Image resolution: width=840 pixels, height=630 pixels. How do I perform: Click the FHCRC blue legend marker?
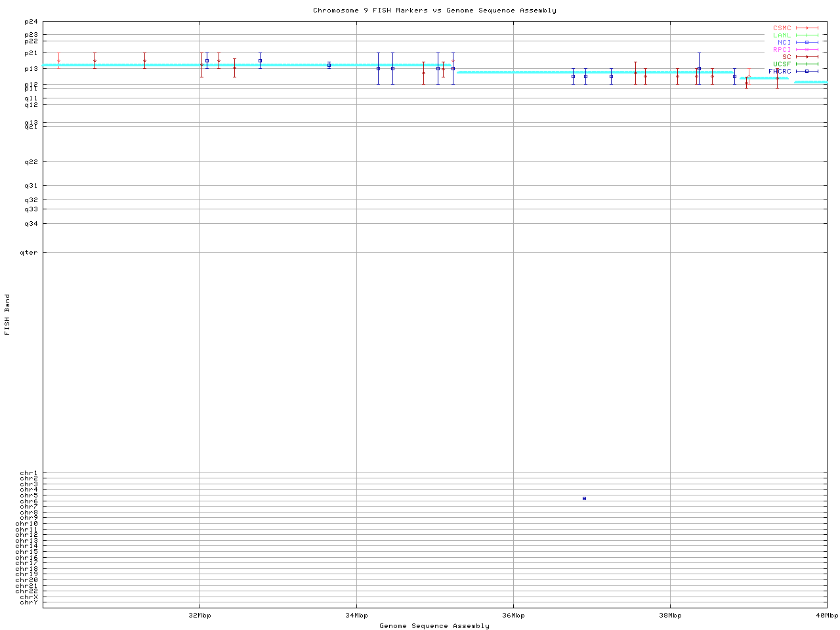coord(807,71)
